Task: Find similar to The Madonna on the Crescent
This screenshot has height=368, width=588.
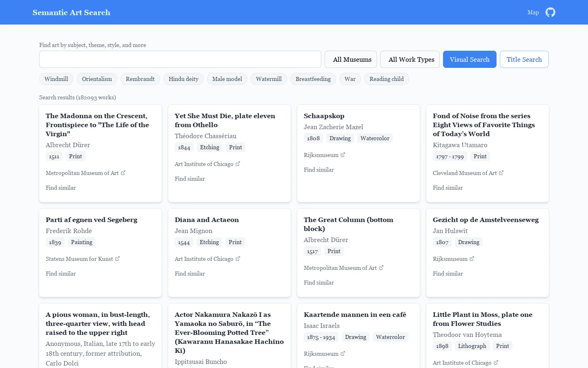Action: (61, 188)
